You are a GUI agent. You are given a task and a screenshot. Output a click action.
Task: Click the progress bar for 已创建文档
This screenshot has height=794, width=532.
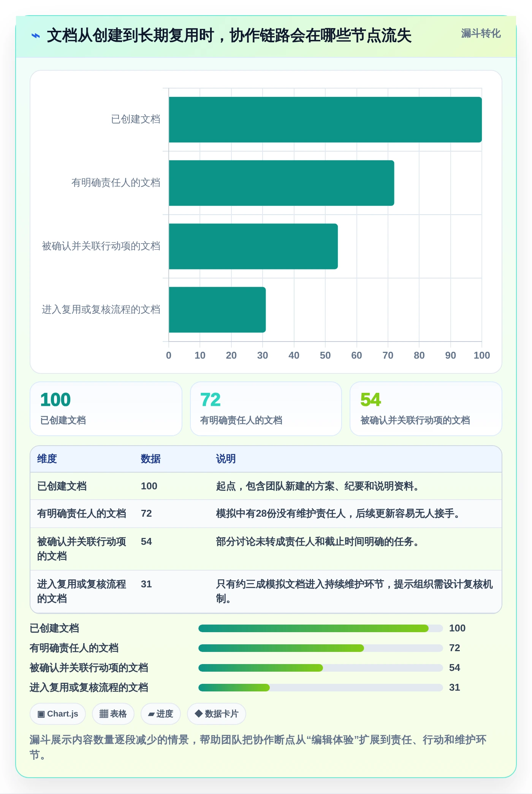(321, 628)
